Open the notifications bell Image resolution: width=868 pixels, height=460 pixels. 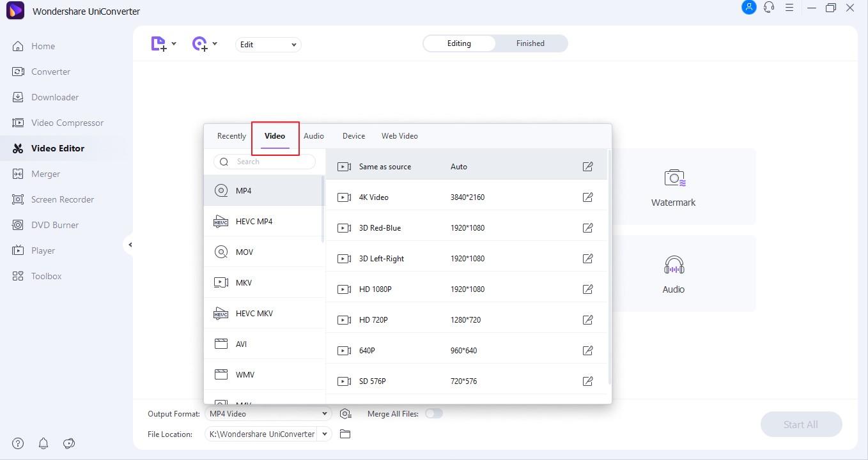click(43, 443)
